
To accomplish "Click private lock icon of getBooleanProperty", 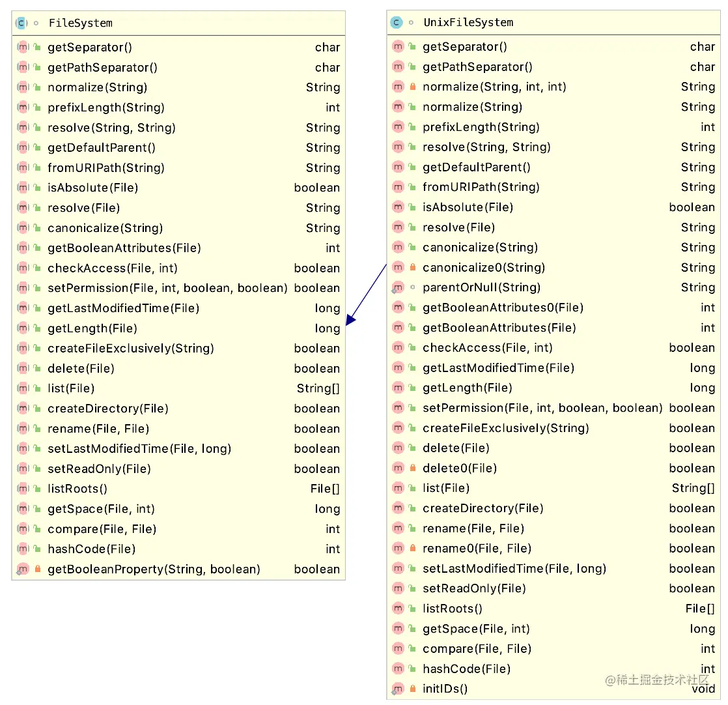I will pos(38,568).
